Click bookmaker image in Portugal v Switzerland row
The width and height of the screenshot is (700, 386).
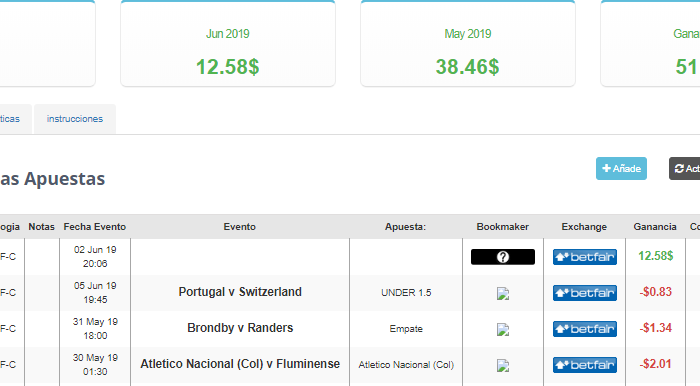click(503, 294)
